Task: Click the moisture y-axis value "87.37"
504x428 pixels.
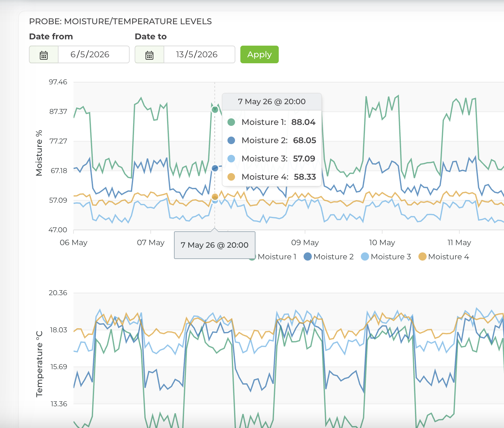Action: 58,112
